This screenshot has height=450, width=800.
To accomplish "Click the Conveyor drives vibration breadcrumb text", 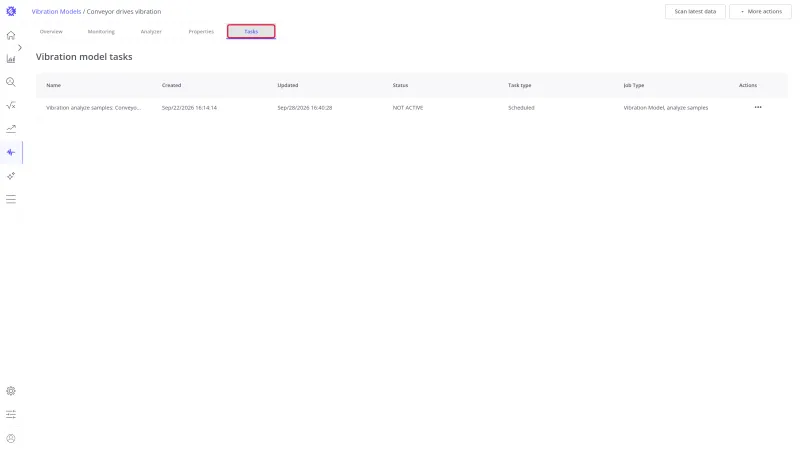I will tap(124, 11).
